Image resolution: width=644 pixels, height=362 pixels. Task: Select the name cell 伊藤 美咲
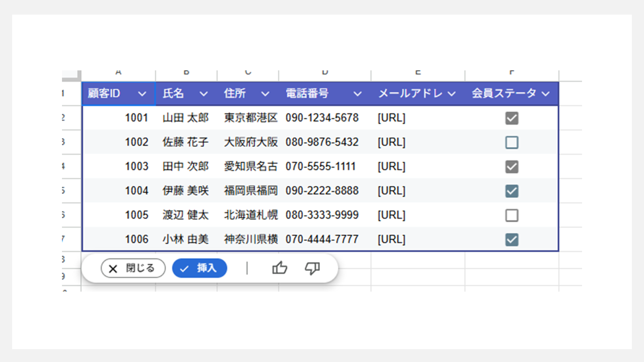(x=186, y=190)
